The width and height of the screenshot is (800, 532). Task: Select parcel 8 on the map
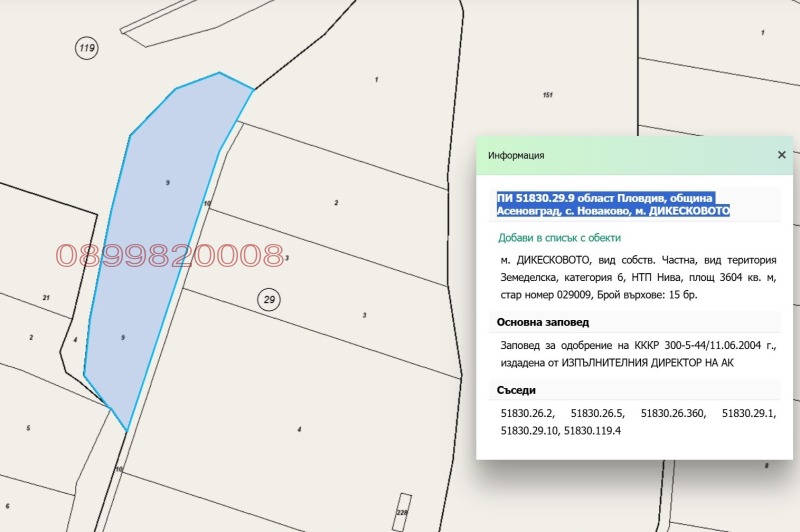(x=766, y=466)
